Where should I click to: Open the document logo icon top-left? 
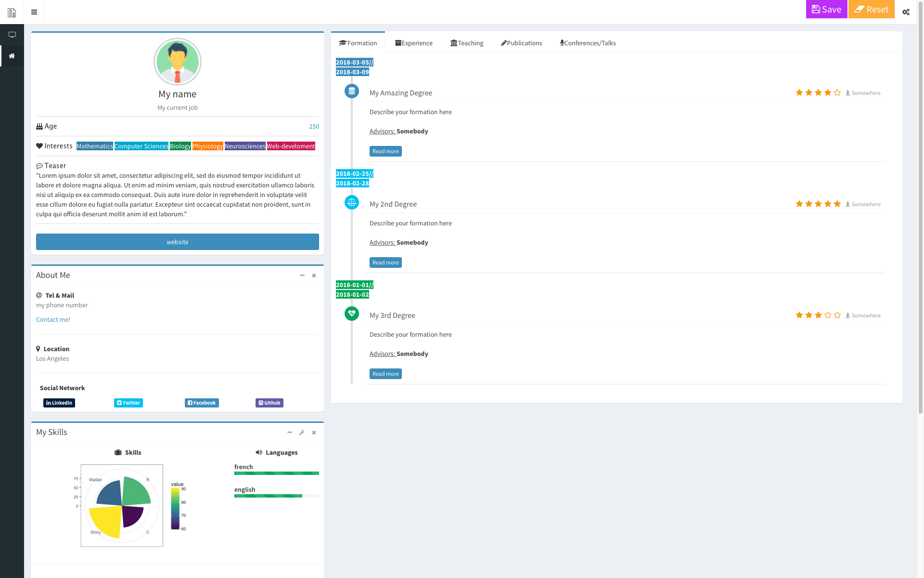pos(12,12)
